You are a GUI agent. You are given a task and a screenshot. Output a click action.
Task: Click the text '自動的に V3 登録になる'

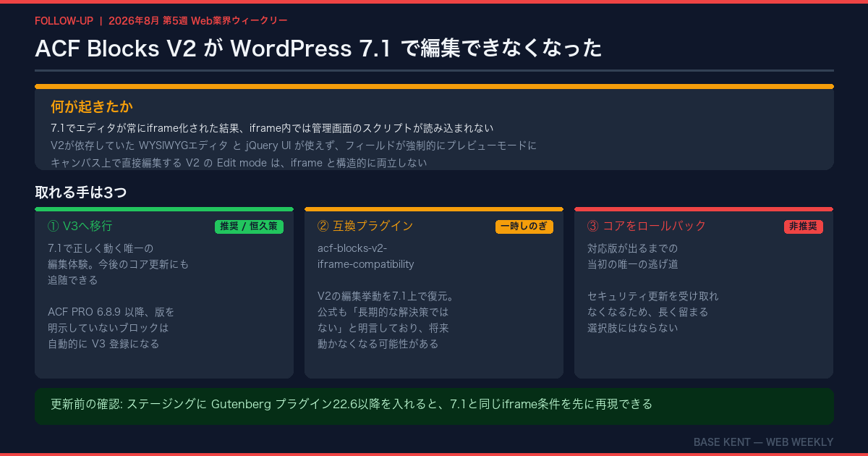click(103, 344)
